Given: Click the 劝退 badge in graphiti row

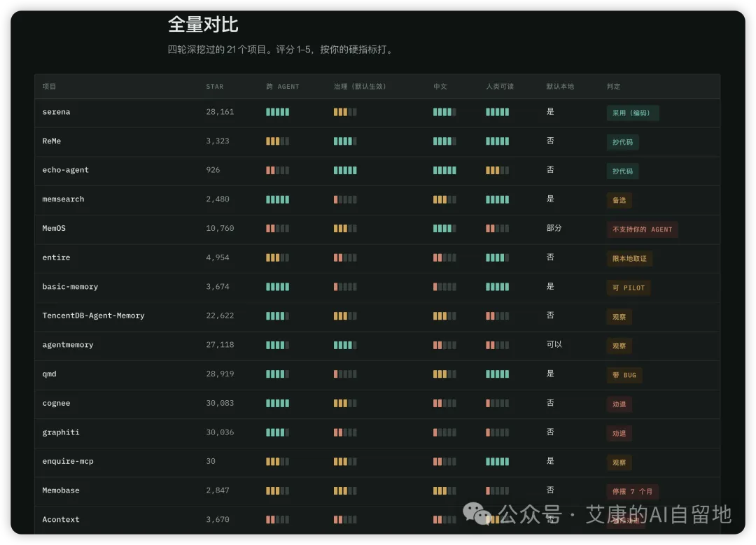Looking at the screenshot, I should (619, 434).
